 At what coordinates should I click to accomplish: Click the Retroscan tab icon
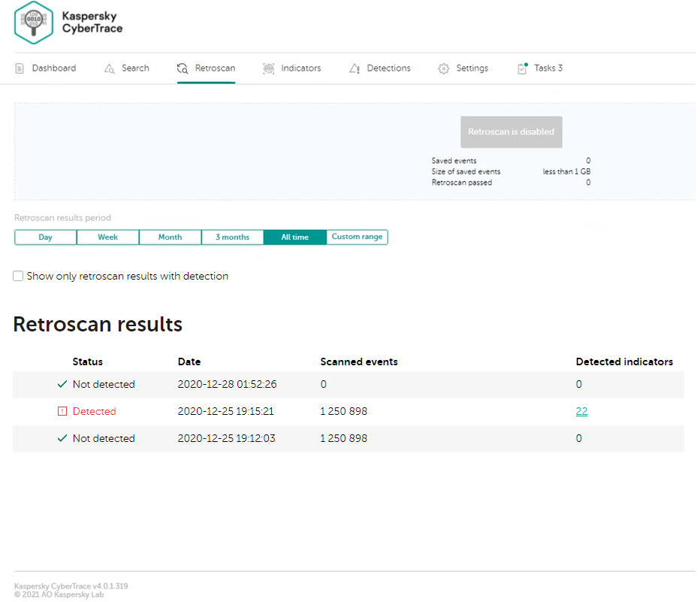pyautogui.click(x=183, y=68)
